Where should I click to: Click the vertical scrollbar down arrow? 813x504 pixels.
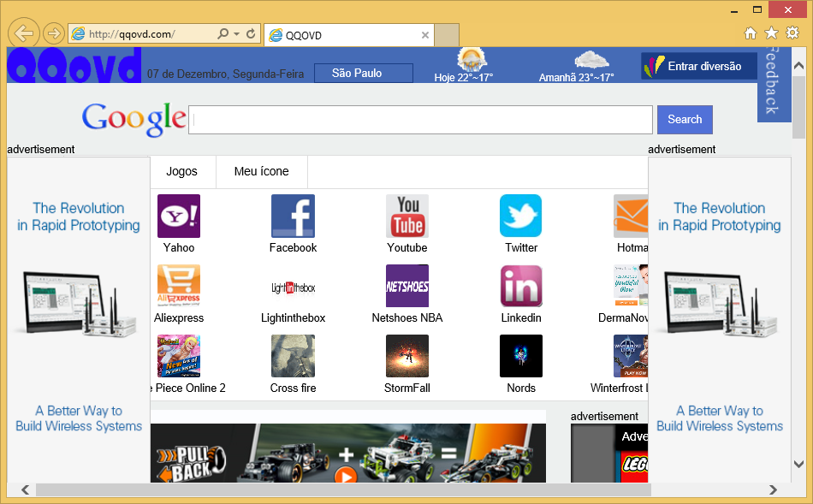[x=798, y=464]
